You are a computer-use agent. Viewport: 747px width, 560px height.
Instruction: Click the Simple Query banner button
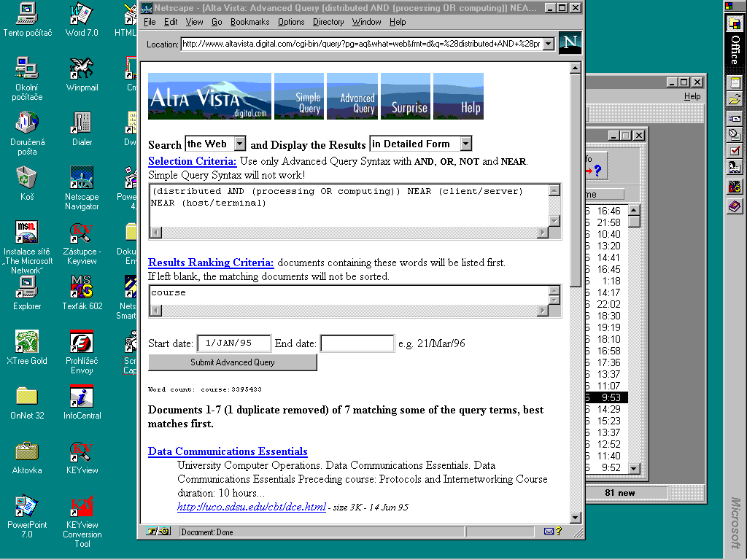[299, 96]
